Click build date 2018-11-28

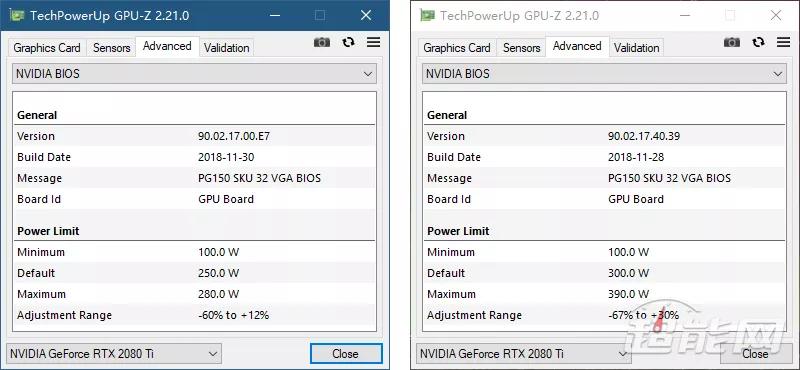click(x=636, y=157)
